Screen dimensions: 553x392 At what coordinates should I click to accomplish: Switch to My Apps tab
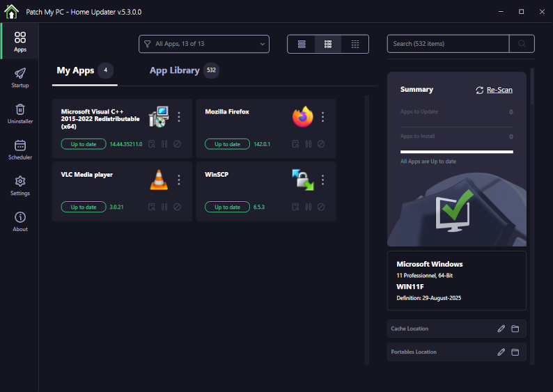(85, 70)
